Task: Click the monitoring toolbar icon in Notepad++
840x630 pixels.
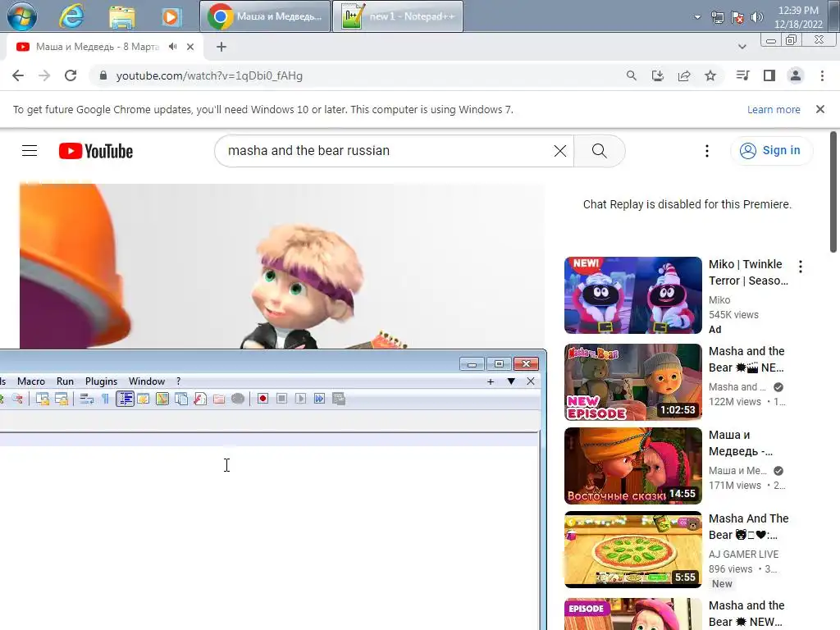Action: click(238, 399)
